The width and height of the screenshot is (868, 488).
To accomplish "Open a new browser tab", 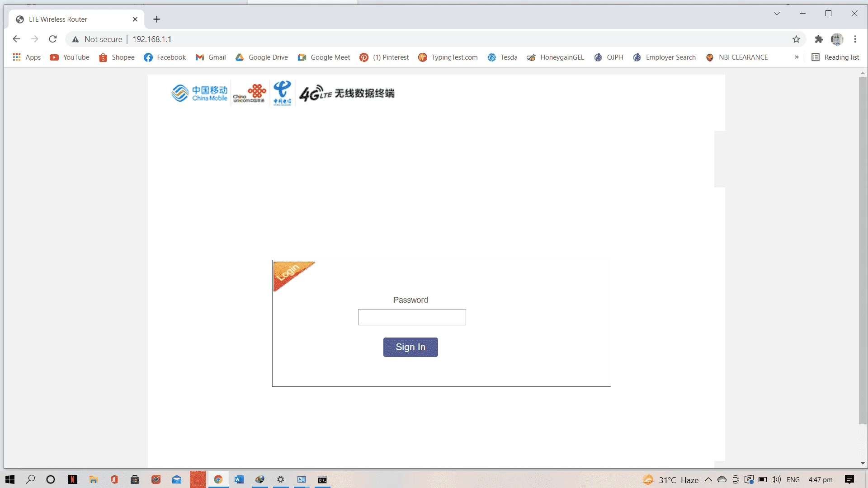I will (156, 19).
